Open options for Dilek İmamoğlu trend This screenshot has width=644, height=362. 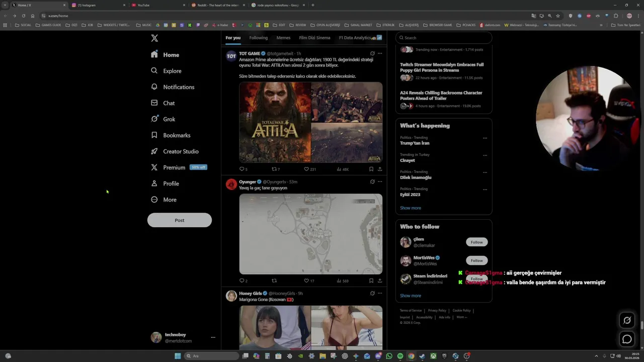(485, 172)
